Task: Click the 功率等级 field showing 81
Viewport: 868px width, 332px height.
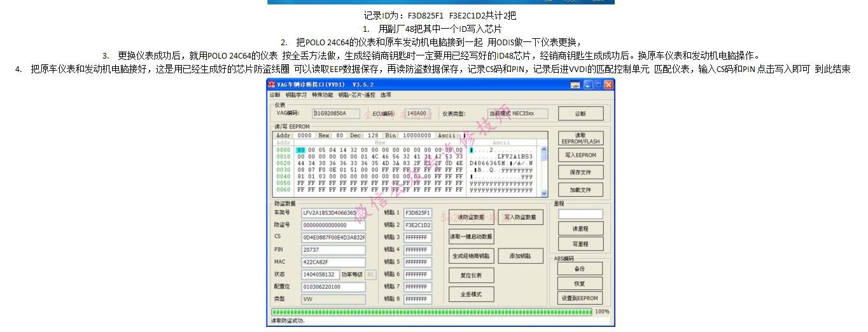Action: coord(371,275)
